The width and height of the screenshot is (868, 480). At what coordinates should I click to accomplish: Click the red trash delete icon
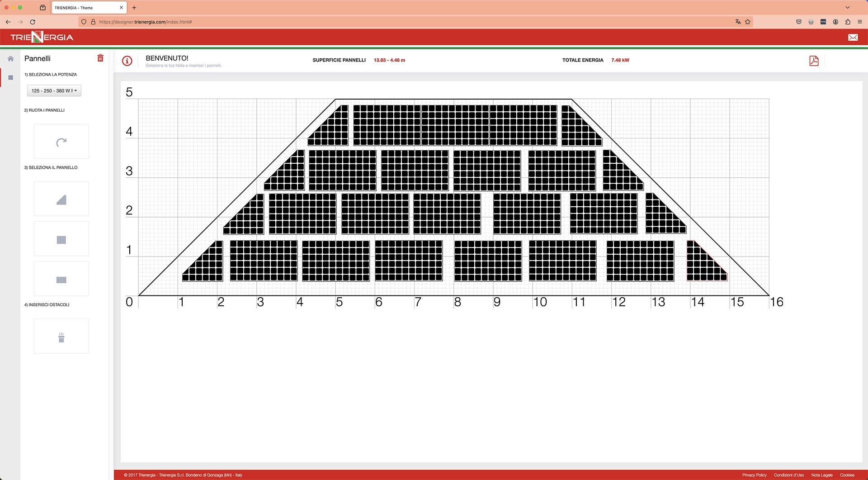[100, 58]
